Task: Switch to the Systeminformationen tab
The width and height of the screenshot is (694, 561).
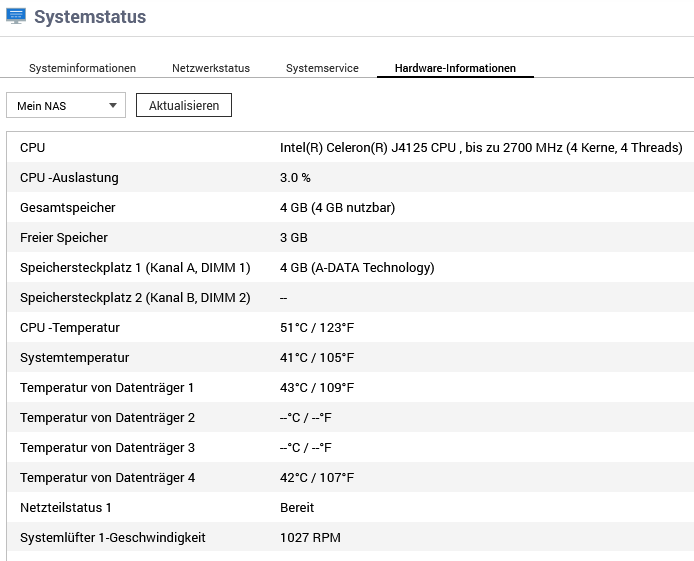Action: tap(82, 68)
